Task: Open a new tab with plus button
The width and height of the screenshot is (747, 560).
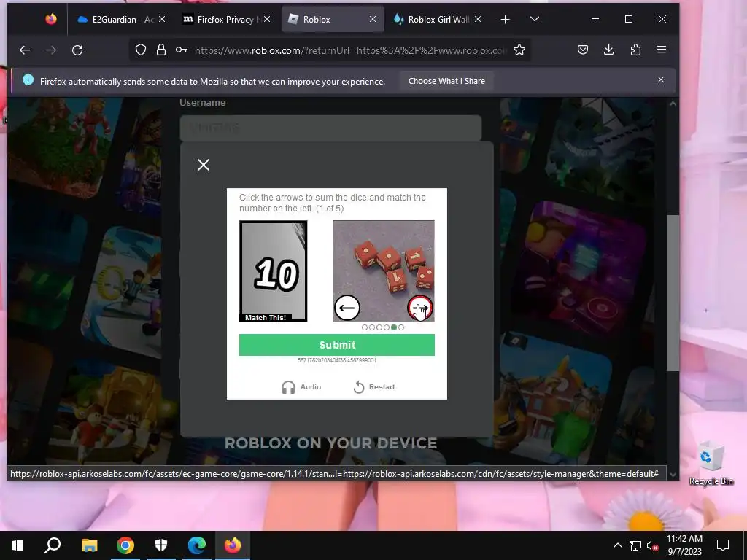Action: tap(506, 19)
